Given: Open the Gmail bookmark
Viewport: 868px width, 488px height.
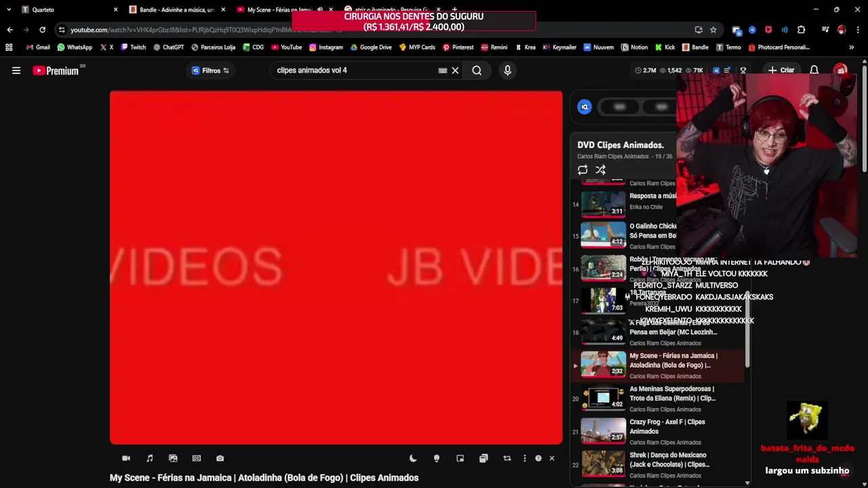Looking at the screenshot, I should pos(38,47).
